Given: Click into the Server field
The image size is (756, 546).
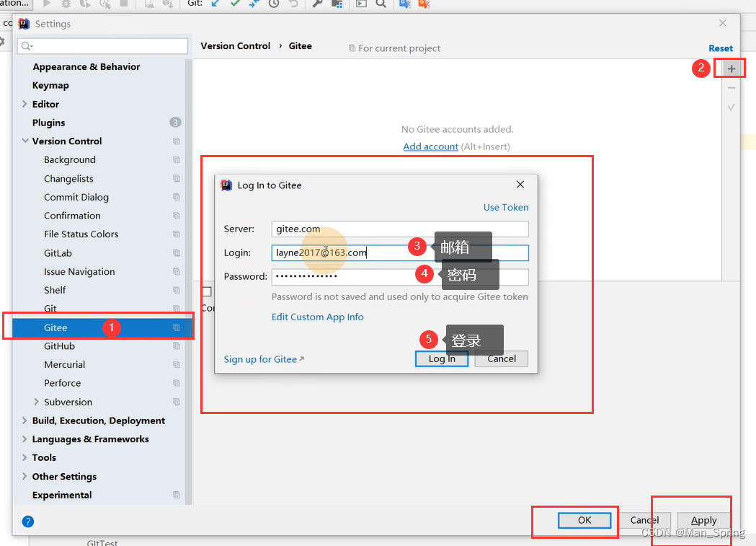Looking at the screenshot, I should [x=400, y=229].
